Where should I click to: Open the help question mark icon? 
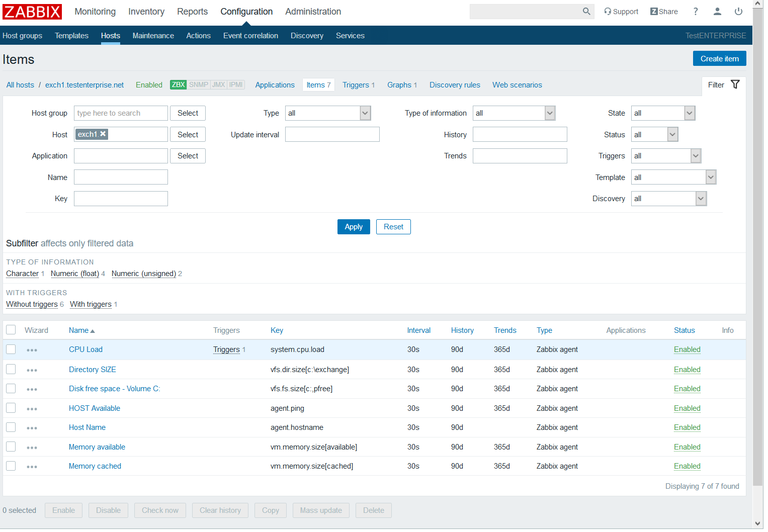point(695,12)
